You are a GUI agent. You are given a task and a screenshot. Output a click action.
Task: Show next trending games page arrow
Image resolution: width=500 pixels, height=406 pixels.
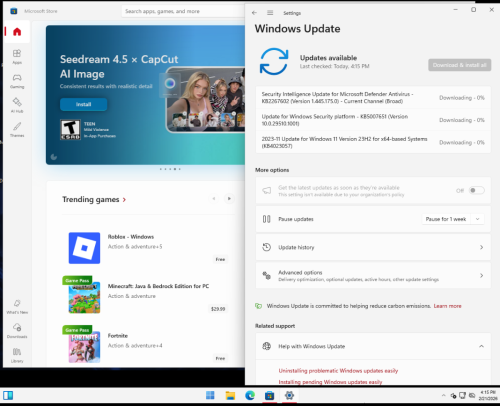point(229,199)
